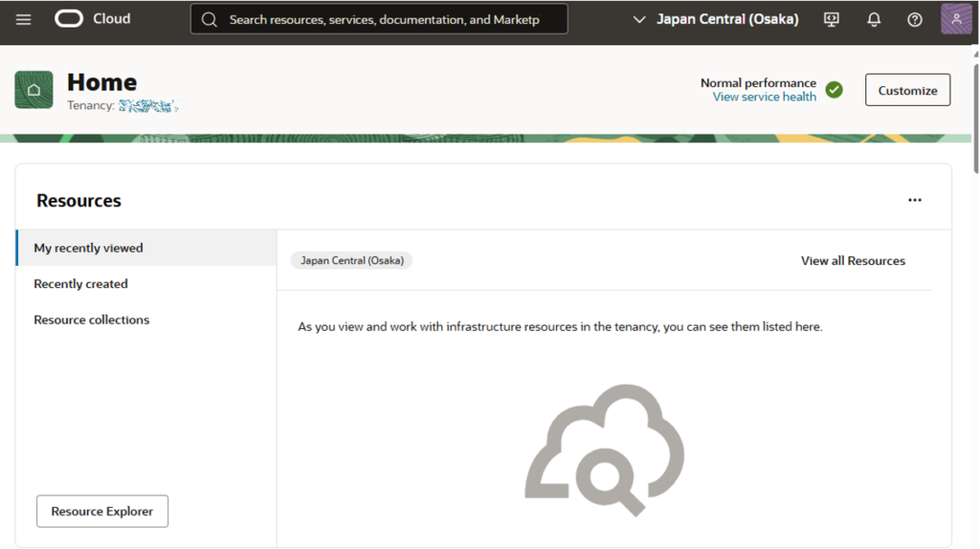
Task: Open the help question mark menu
Action: point(915,19)
